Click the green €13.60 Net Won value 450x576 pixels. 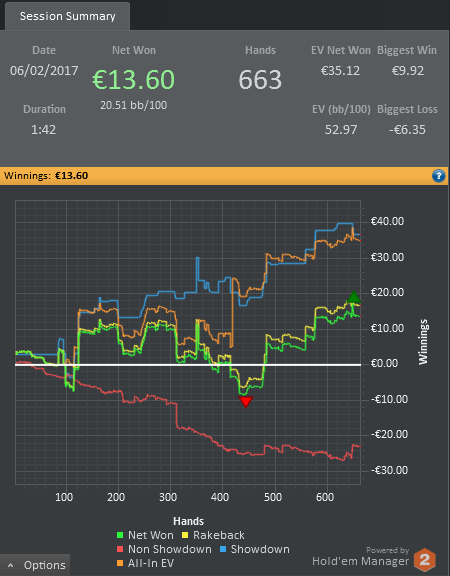(133, 80)
